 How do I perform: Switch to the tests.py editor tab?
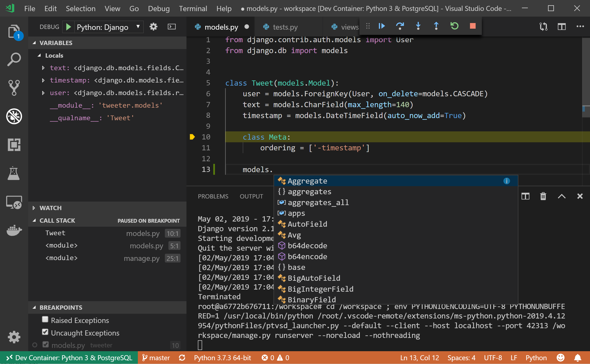coord(283,27)
